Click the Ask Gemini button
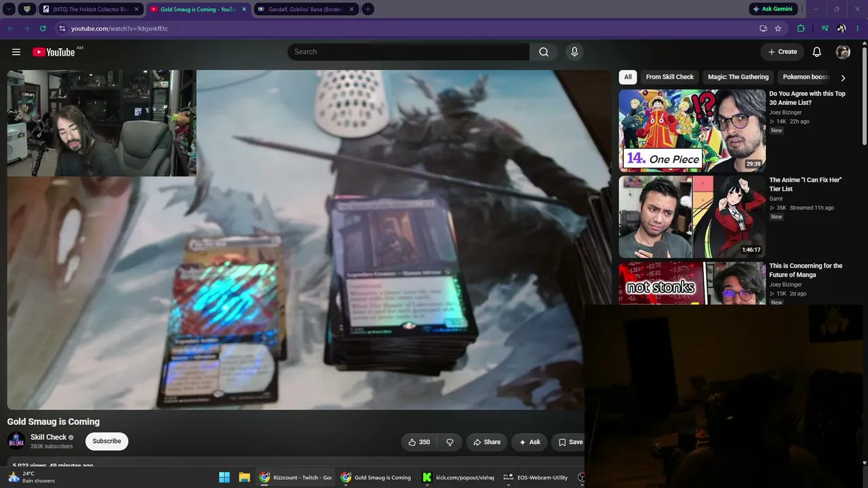 click(x=772, y=9)
